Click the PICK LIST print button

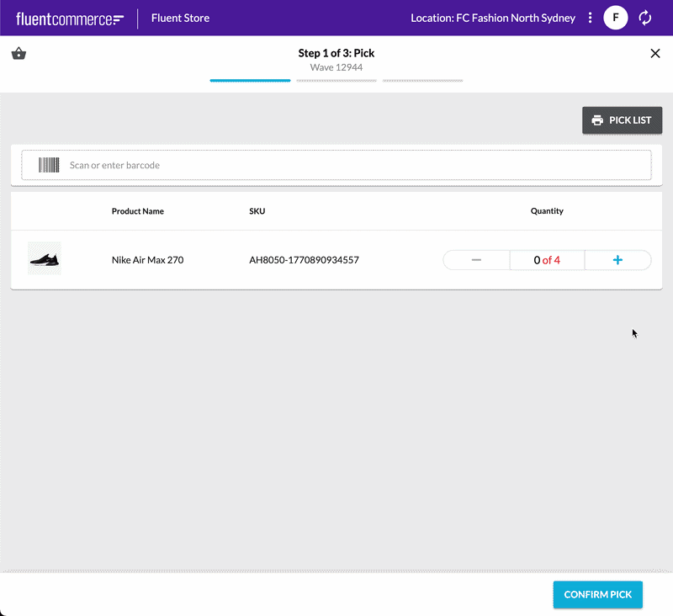pyautogui.click(x=622, y=120)
